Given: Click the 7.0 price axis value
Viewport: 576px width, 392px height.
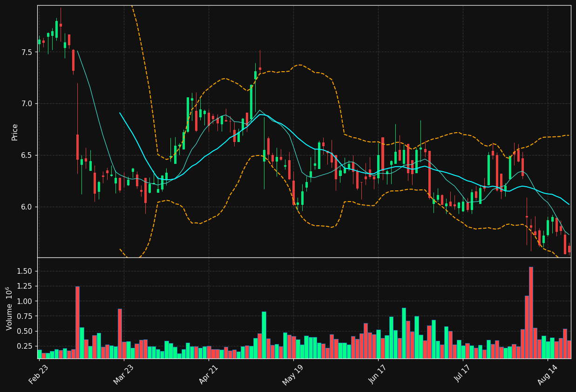Looking at the screenshot, I should 26,103.
